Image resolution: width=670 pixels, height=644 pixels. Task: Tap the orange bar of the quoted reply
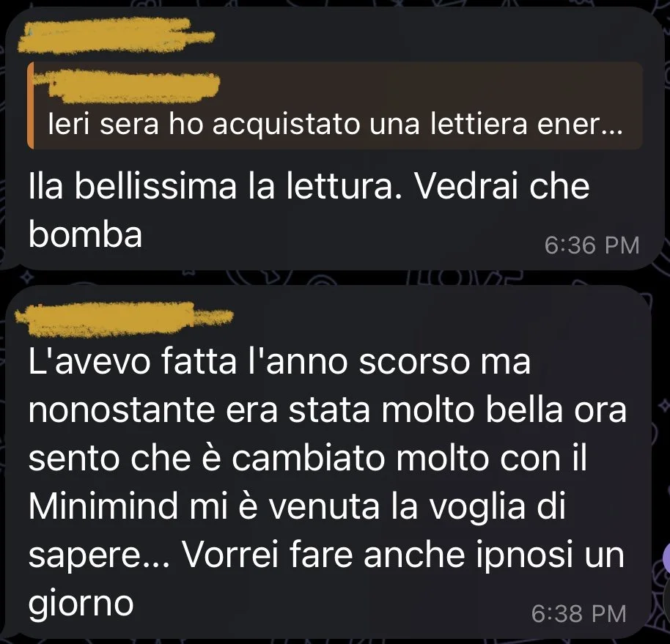tap(30, 106)
